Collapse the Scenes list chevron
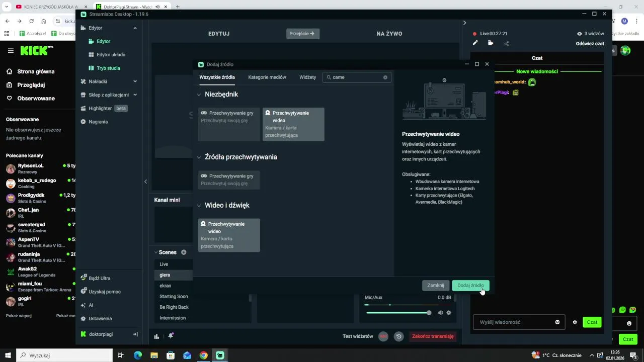Image resolution: width=644 pixels, height=362 pixels. pos(156,252)
